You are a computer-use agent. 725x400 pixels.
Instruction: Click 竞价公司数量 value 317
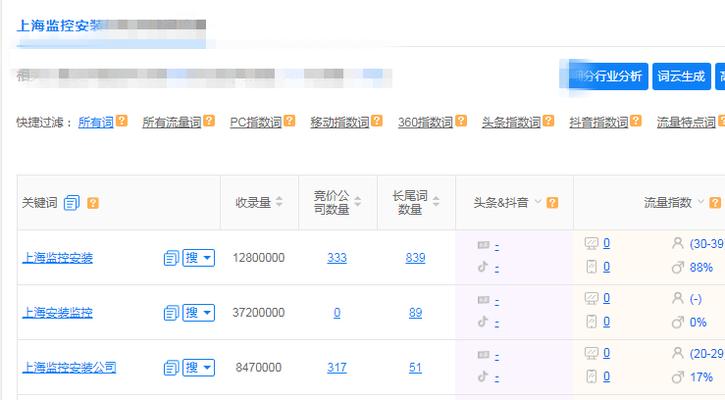coord(337,368)
